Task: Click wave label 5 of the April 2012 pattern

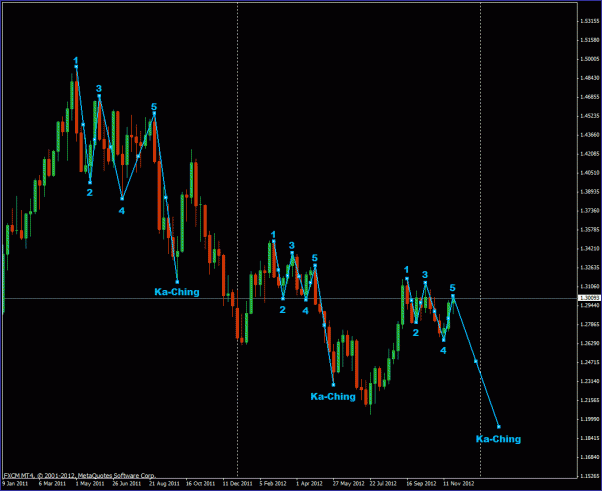Action: coord(315,258)
